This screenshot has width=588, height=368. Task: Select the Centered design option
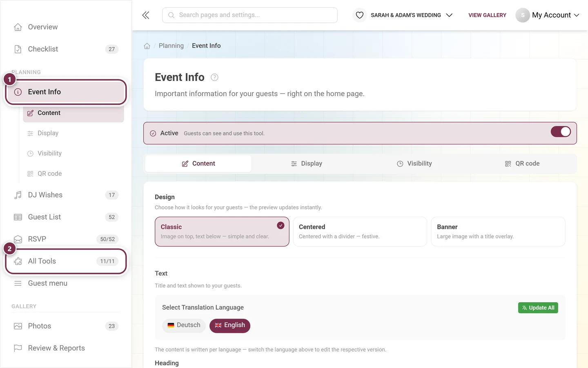pos(360,231)
